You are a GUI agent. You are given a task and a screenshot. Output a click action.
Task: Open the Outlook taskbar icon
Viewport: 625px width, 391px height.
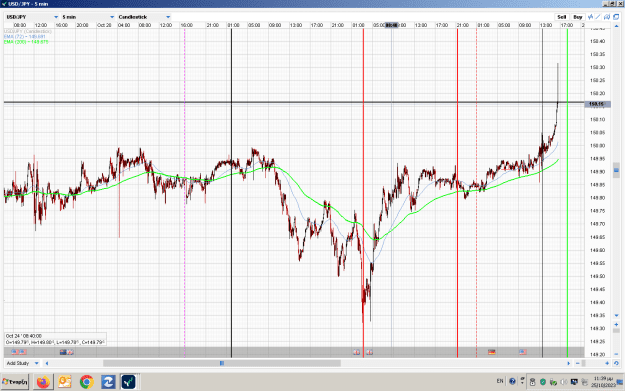pyautogui.click(x=65, y=382)
